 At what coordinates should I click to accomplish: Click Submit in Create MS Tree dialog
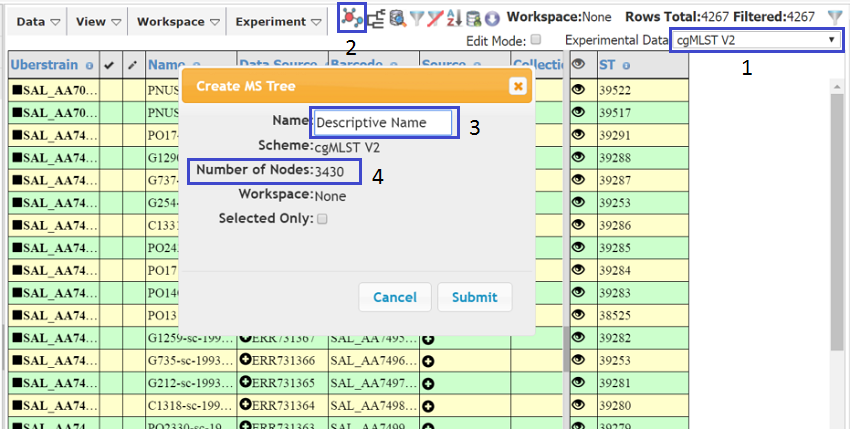pos(475,297)
